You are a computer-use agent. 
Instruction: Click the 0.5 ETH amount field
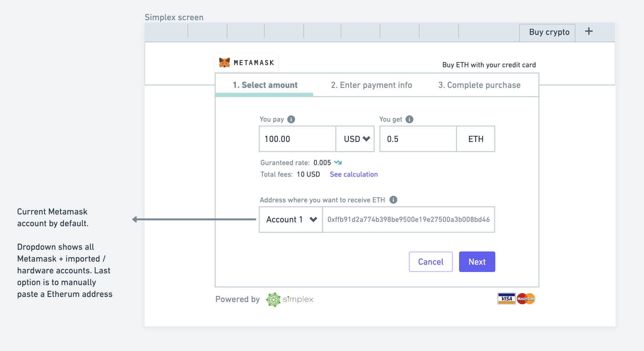[418, 139]
